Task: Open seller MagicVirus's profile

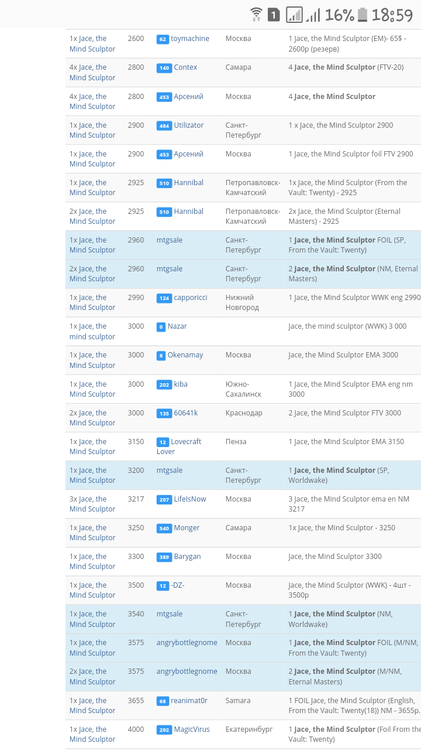Action: coord(191,729)
